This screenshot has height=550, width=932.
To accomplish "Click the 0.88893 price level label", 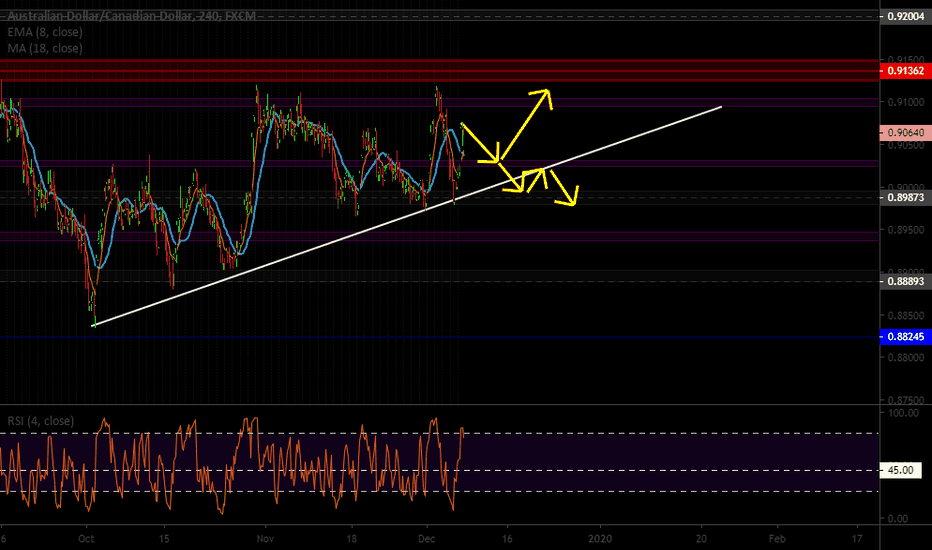I will point(904,282).
